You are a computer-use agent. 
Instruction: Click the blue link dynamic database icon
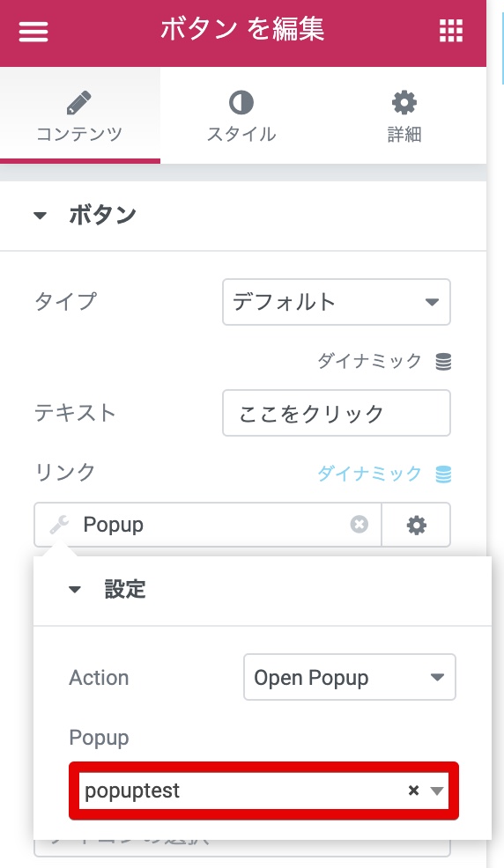443,474
